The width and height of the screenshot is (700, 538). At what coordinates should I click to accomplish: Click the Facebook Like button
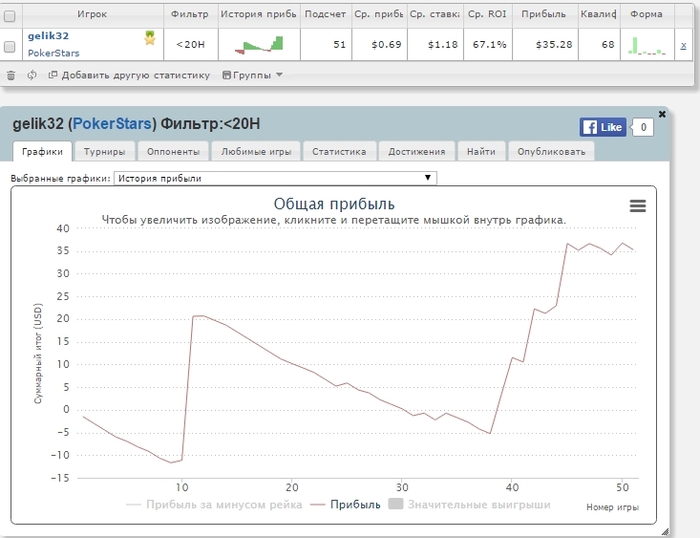603,127
